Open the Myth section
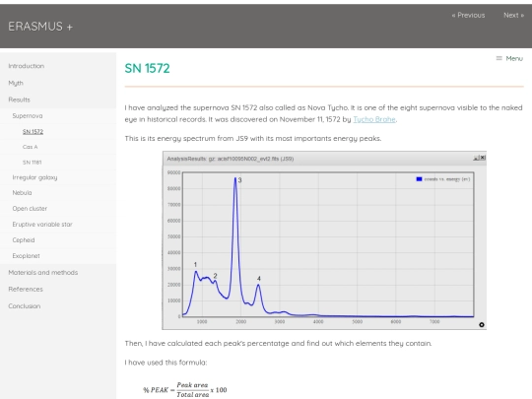This screenshot has height=399, width=532. coord(16,83)
